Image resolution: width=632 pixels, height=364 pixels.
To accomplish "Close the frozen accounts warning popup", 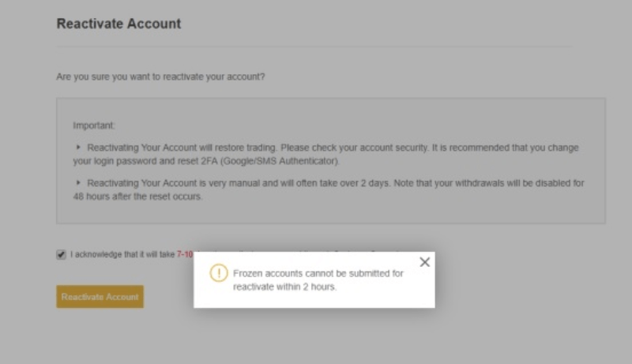I will pyautogui.click(x=424, y=262).
